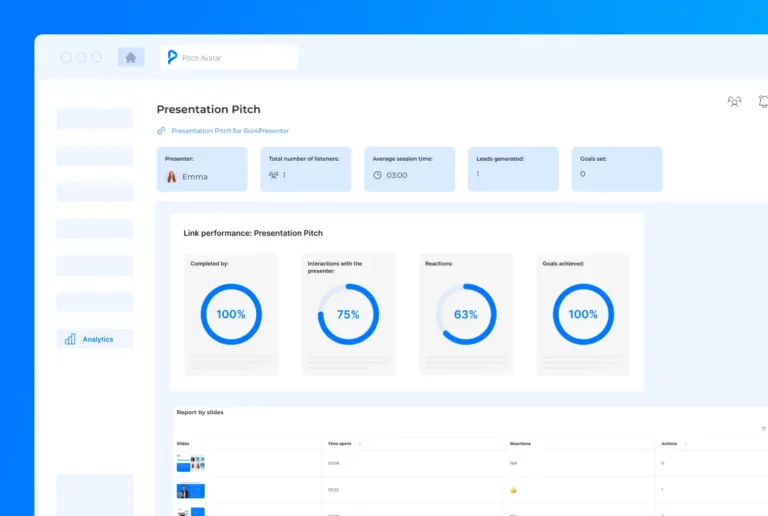Open the notifications bell icon

coord(763,102)
